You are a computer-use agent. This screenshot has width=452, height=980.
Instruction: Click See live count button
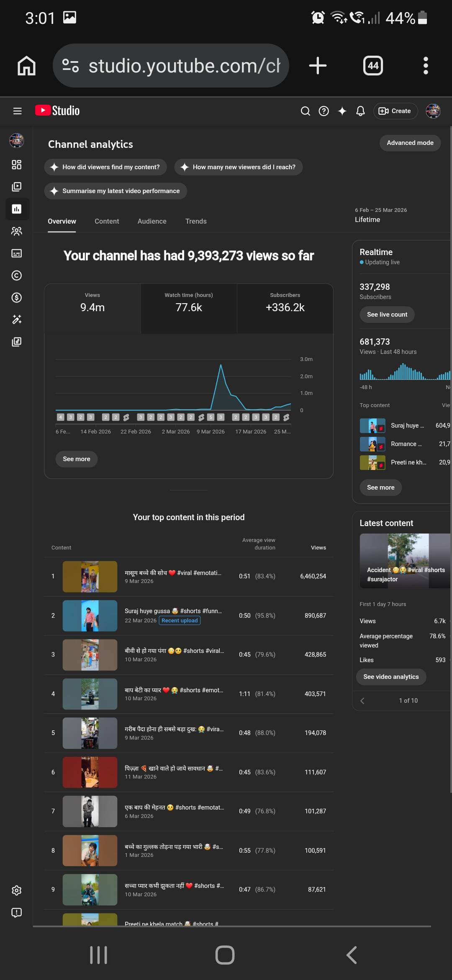pyautogui.click(x=387, y=315)
